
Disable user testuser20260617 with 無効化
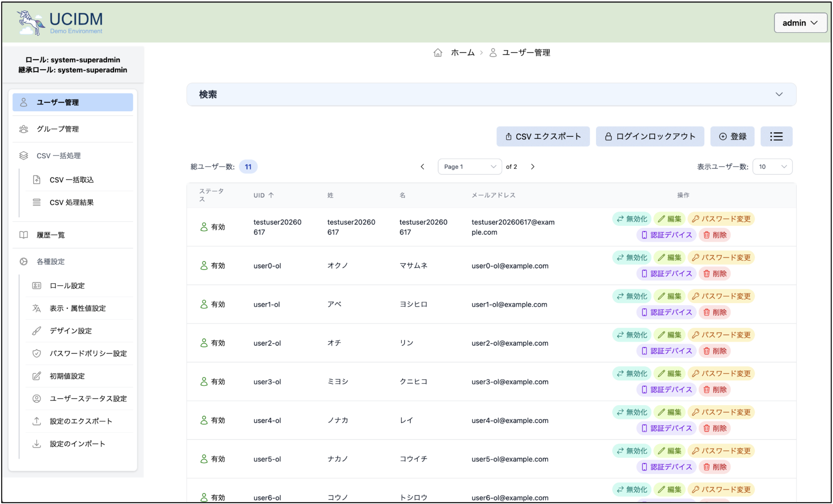pyautogui.click(x=631, y=219)
